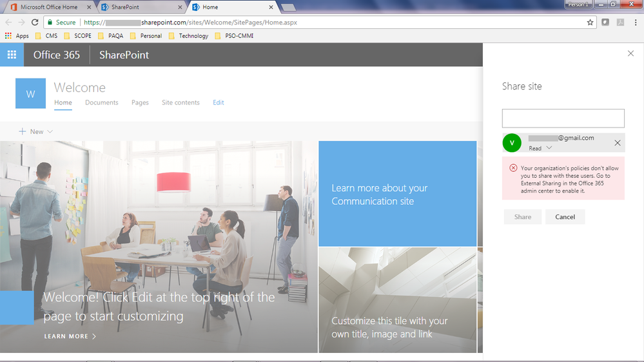Open a new browser tab
This screenshot has width=644, height=362.
[288, 7]
